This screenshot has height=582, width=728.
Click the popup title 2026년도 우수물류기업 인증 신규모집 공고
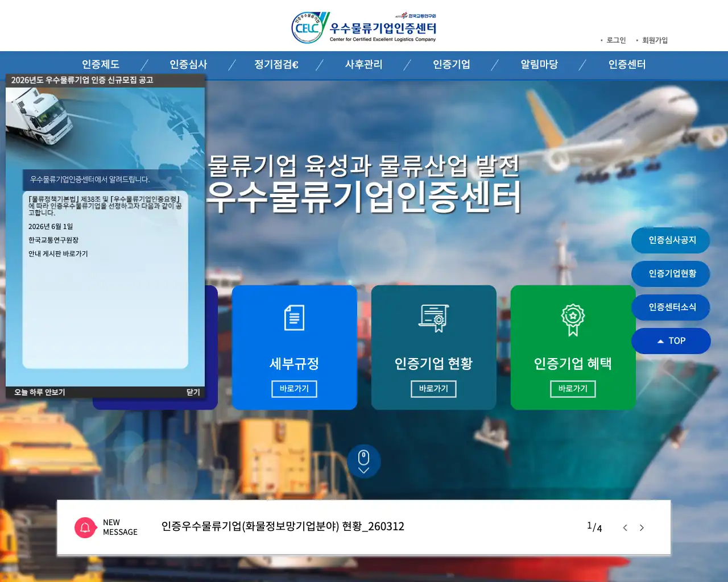click(82, 80)
